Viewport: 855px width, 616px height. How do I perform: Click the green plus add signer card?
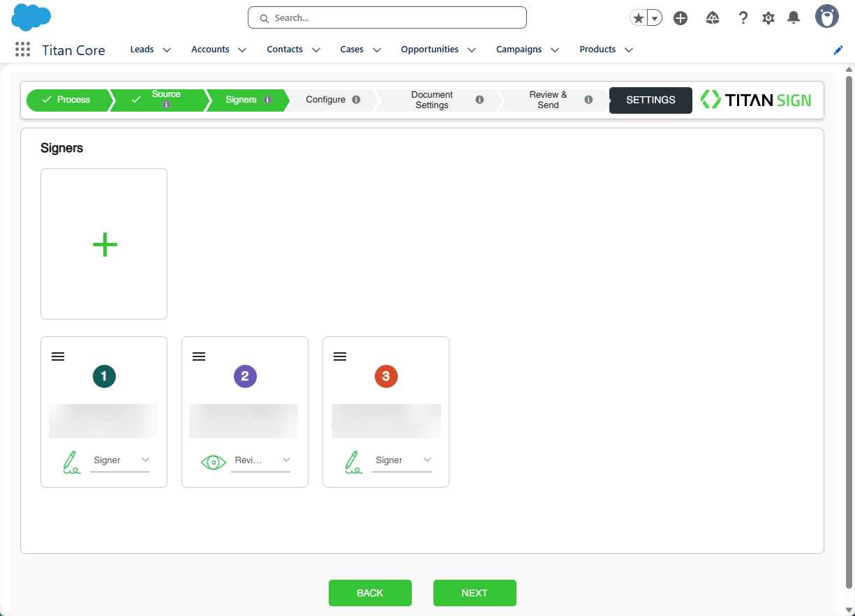(x=104, y=244)
